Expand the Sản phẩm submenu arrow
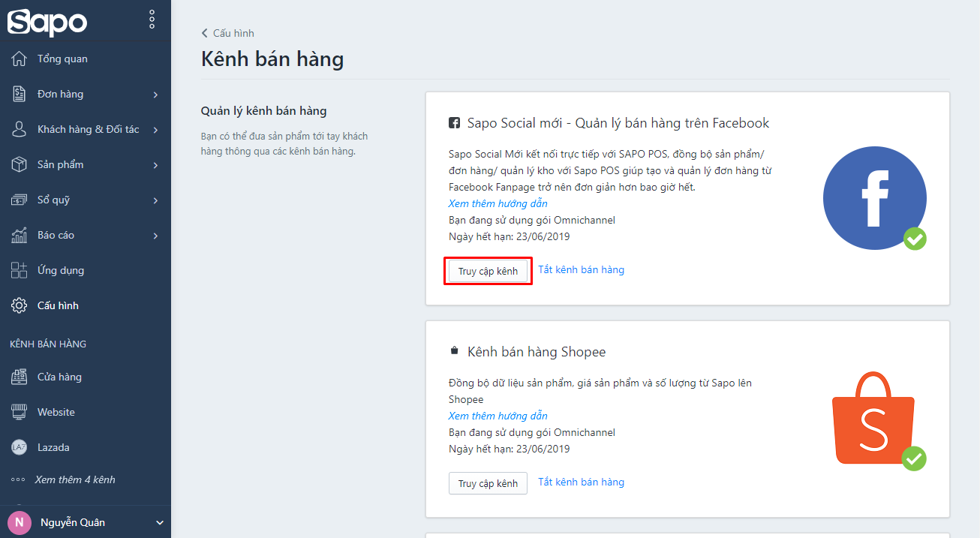This screenshot has width=980, height=538. coord(155,165)
